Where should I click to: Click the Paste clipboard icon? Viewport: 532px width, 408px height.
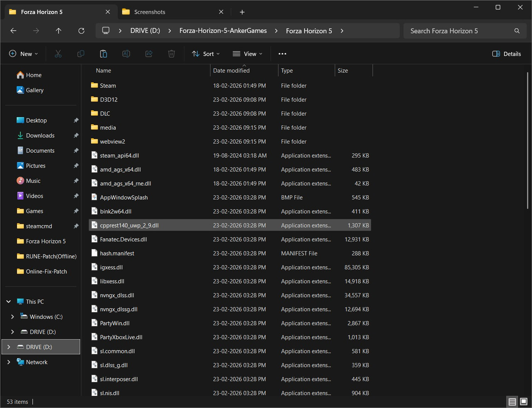(103, 54)
